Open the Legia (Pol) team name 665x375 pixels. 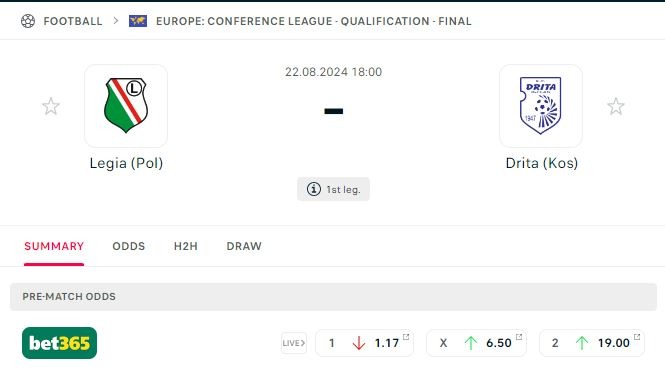(126, 163)
